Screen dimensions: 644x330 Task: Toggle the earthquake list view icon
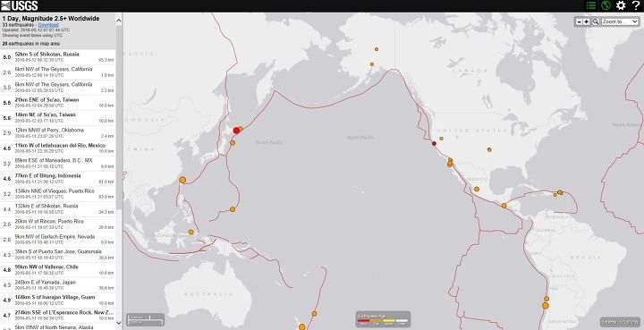[590, 5]
